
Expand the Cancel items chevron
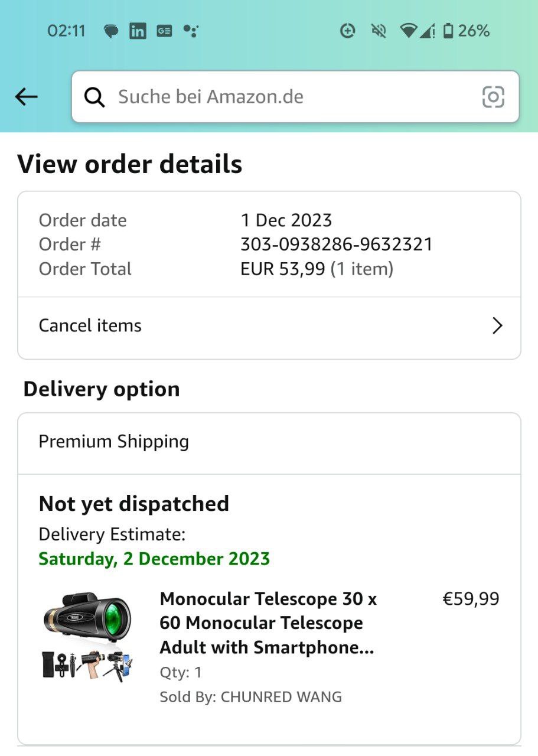coord(497,325)
